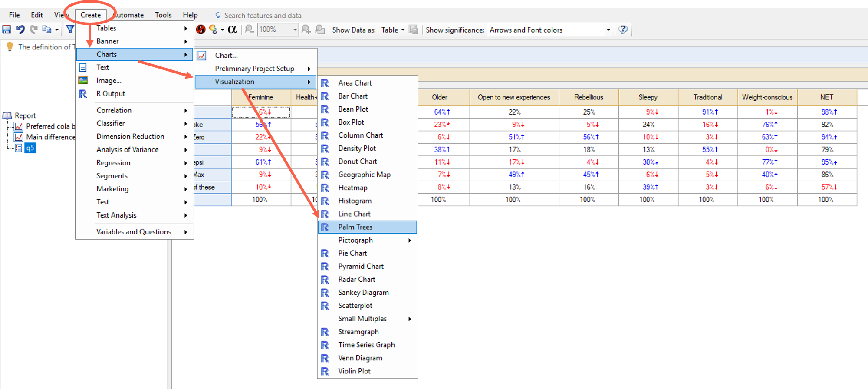Click the greyed export icon after Table

(x=414, y=30)
